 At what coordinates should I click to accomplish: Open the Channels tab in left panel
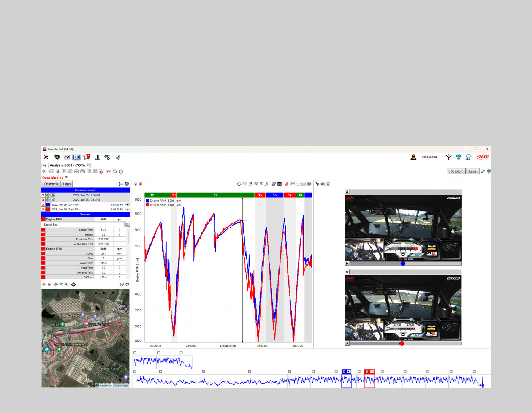click(51, 184)
